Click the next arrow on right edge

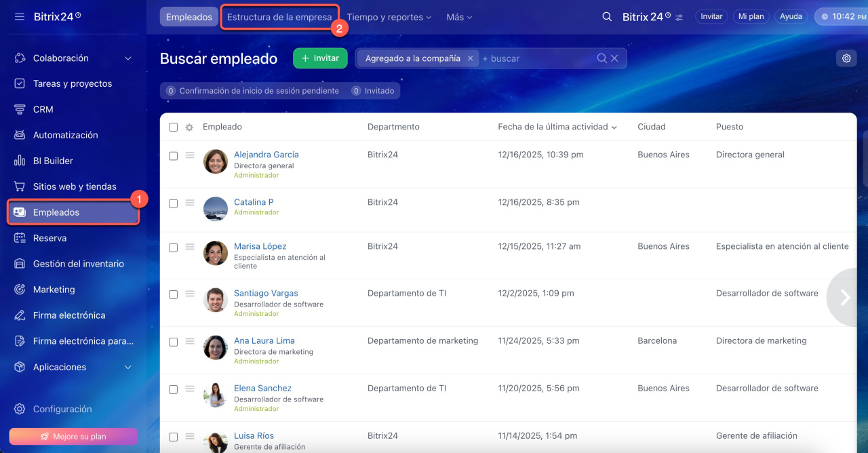[846, 297]
